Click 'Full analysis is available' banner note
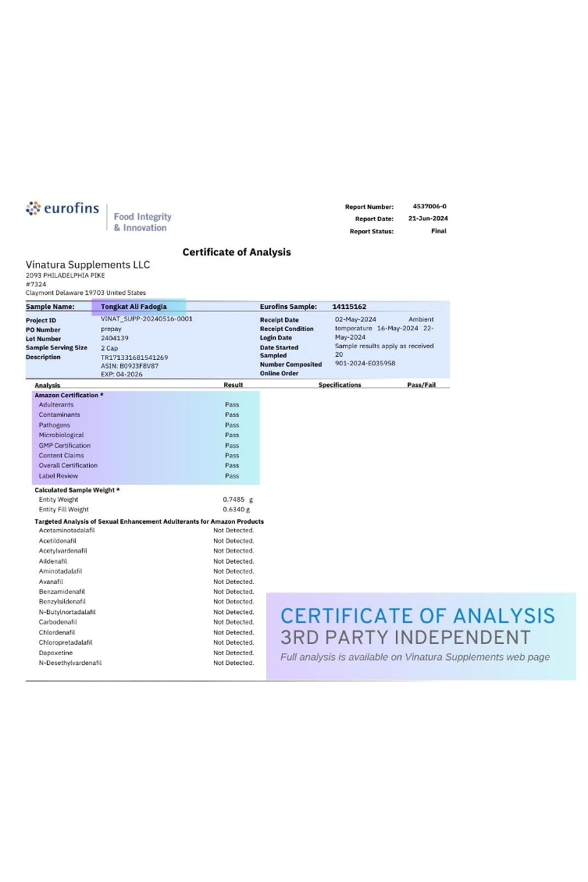Viewport: 588px width, 882px height. coord(415,657)
